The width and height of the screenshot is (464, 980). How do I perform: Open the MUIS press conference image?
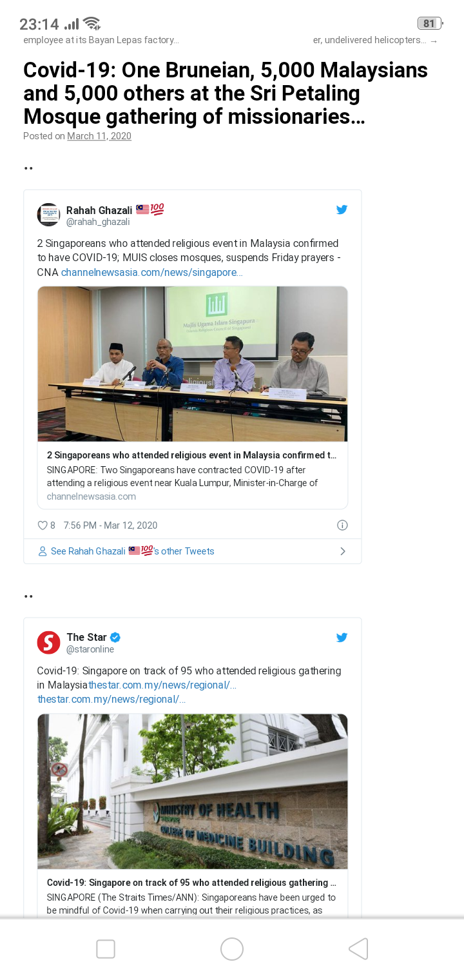pos(193,364)
